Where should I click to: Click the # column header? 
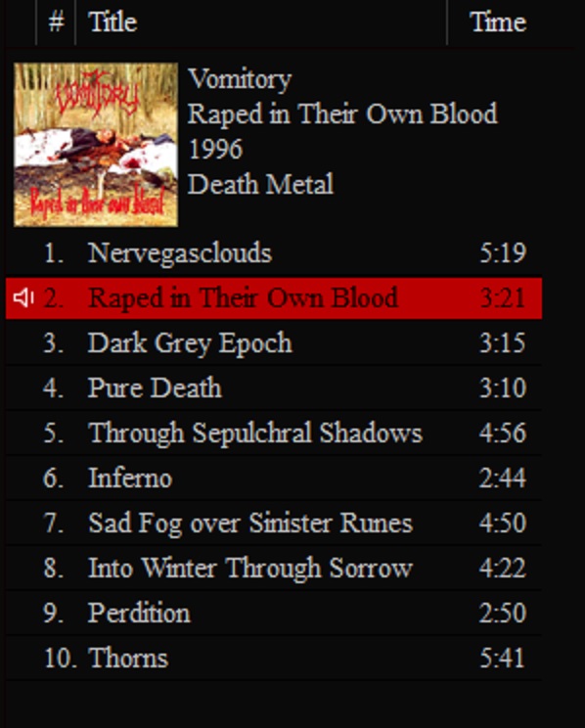[56, 23]
